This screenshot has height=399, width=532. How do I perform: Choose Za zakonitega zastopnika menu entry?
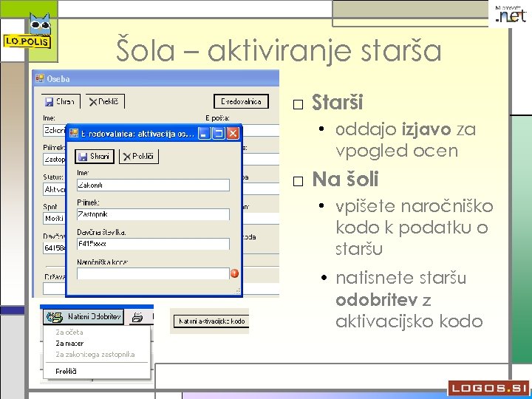tap(95, 355)
